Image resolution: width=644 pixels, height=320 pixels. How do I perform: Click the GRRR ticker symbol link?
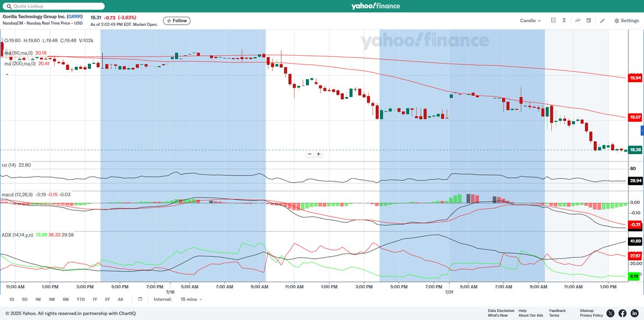(x=74, y=17)
